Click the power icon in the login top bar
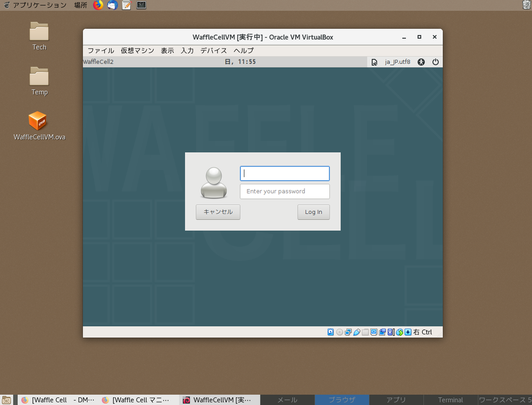 click(x=435, y=62)
